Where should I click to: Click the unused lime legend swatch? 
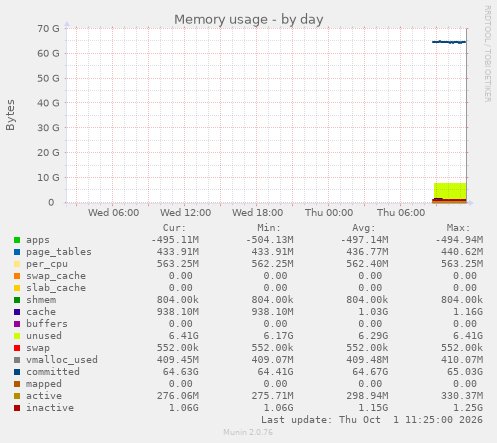(17, 336)
